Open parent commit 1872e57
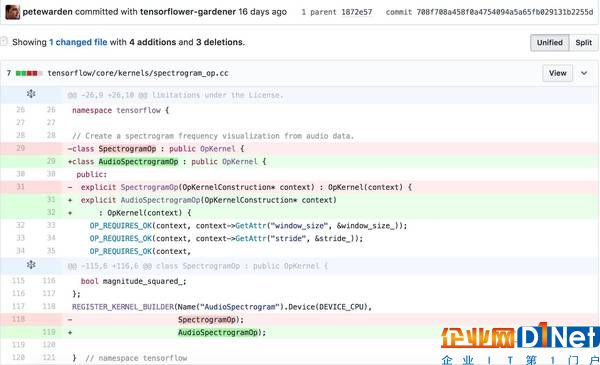600x365 pixels. click(x=356, y=12)
